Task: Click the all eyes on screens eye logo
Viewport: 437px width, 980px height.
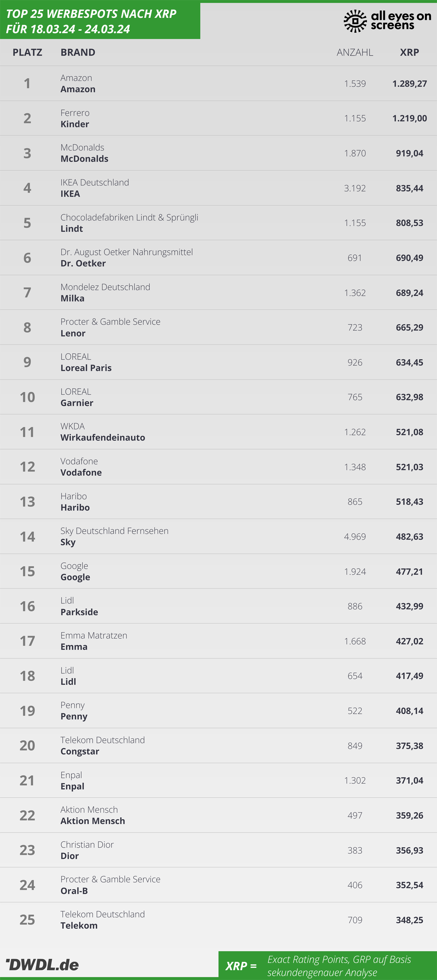Action: click(355, 21)
